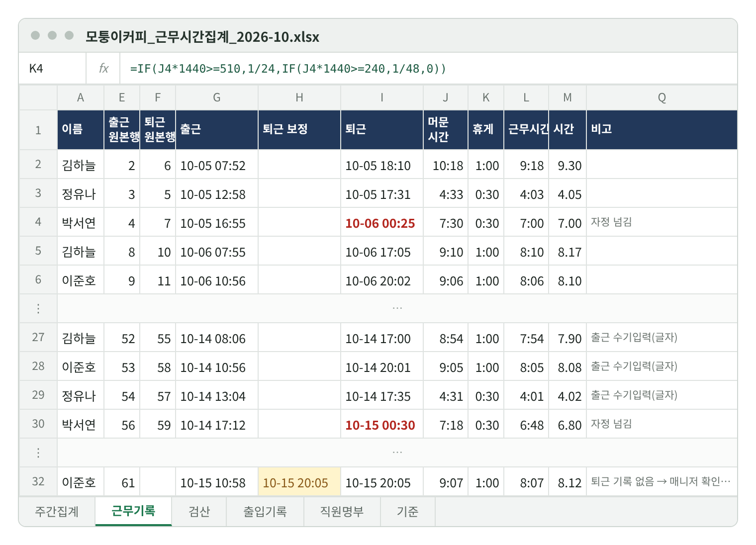Open the 검산 sheet tab
This screenshot has width=756, height=545.
pyautogui.click(x=199, y=512)
